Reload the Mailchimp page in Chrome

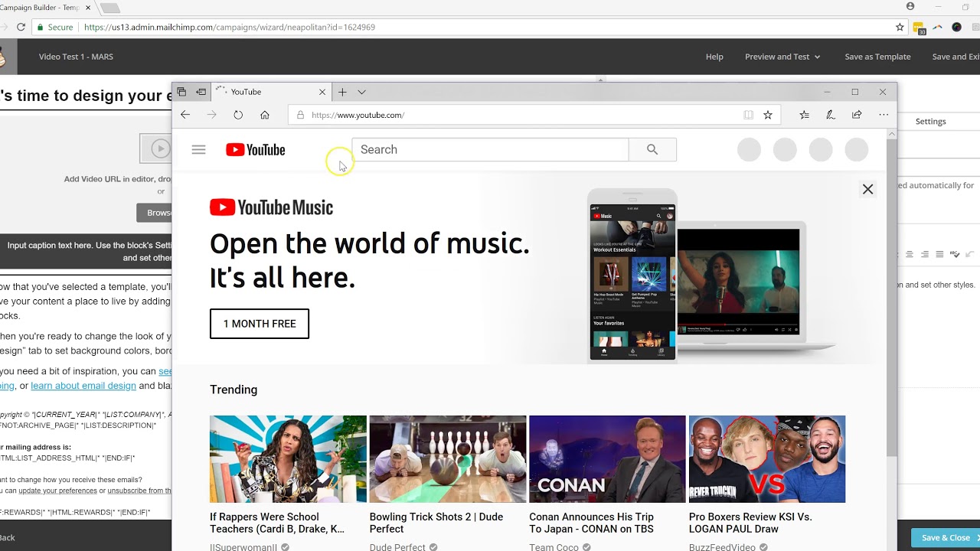pyautogui.click(x=21, y=27)
